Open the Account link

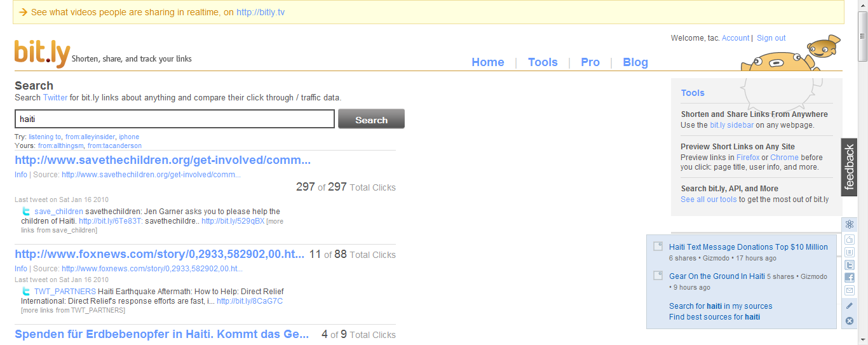tap(735, 38)
